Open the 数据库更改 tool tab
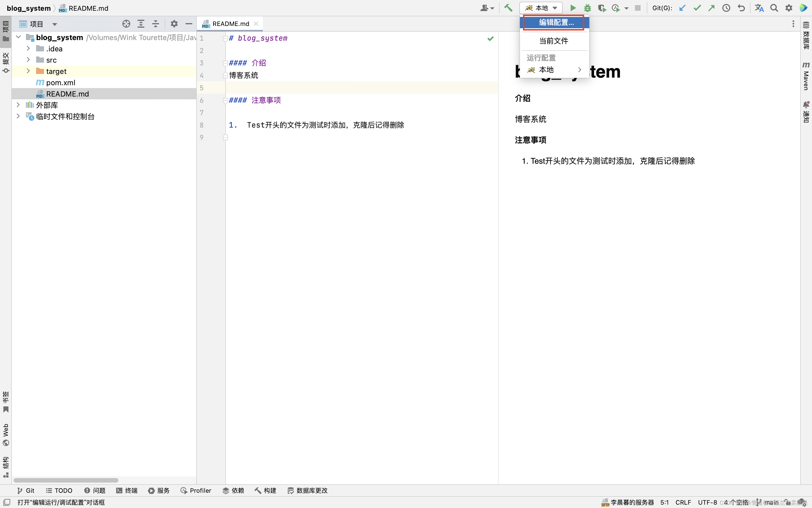The height and width of the screenshot is (508, 812). [x=307, y=491]
